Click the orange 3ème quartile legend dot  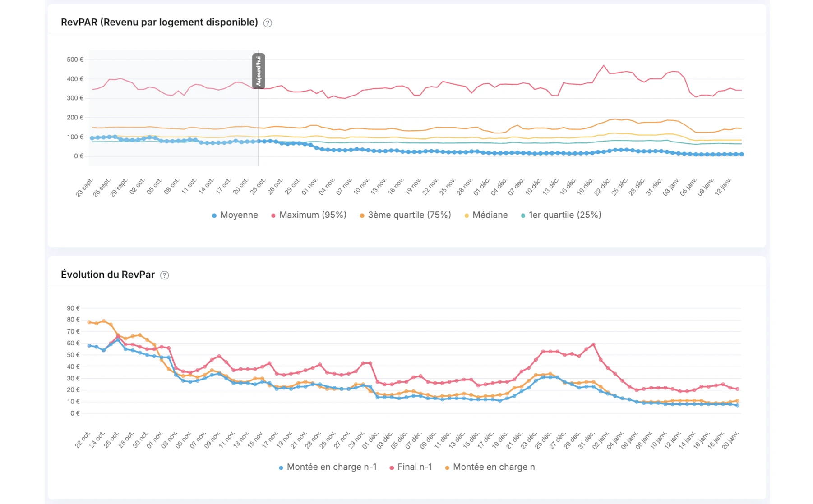pyautogui.click(x=362, y=216)
